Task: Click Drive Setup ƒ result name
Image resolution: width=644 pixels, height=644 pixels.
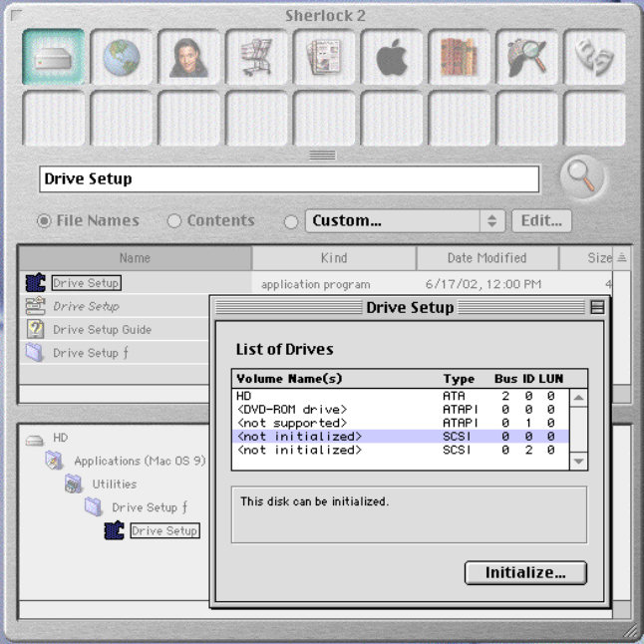Action: (x=91, y=353)
